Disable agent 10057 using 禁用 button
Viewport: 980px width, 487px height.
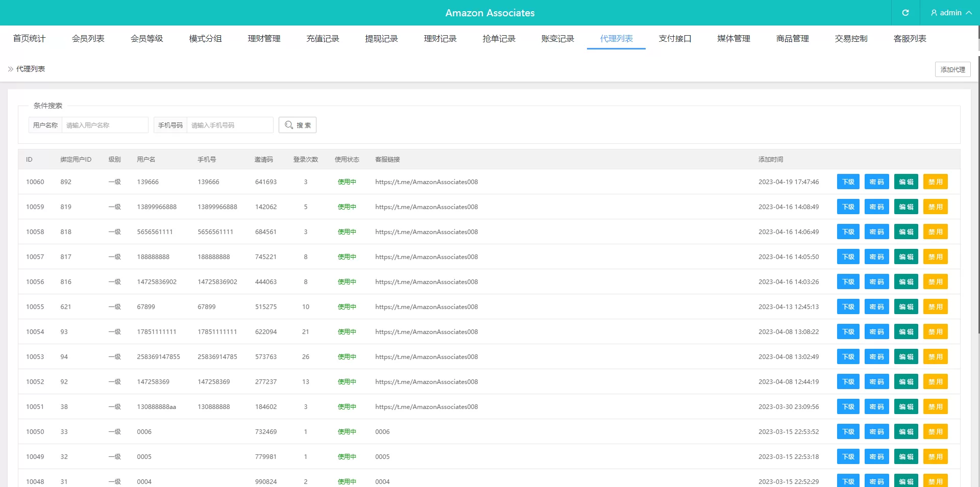pos(935,257)
